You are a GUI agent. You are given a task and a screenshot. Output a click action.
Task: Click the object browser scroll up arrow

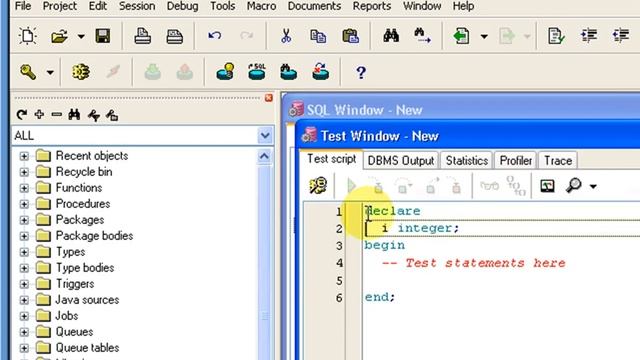point(264,156)
